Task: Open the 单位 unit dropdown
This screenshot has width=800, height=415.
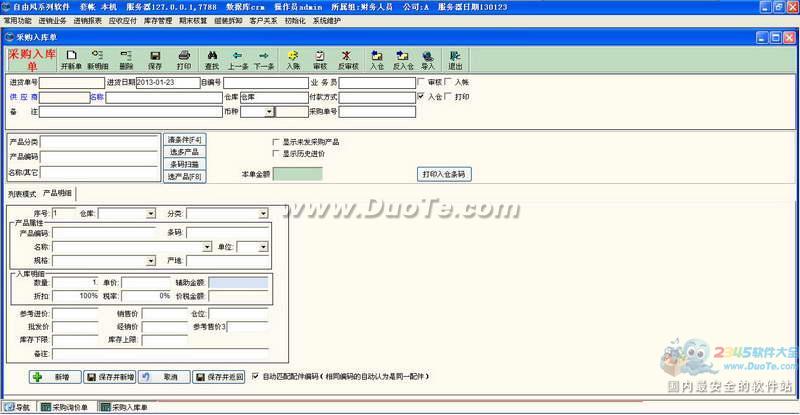Action: [263, 246]
